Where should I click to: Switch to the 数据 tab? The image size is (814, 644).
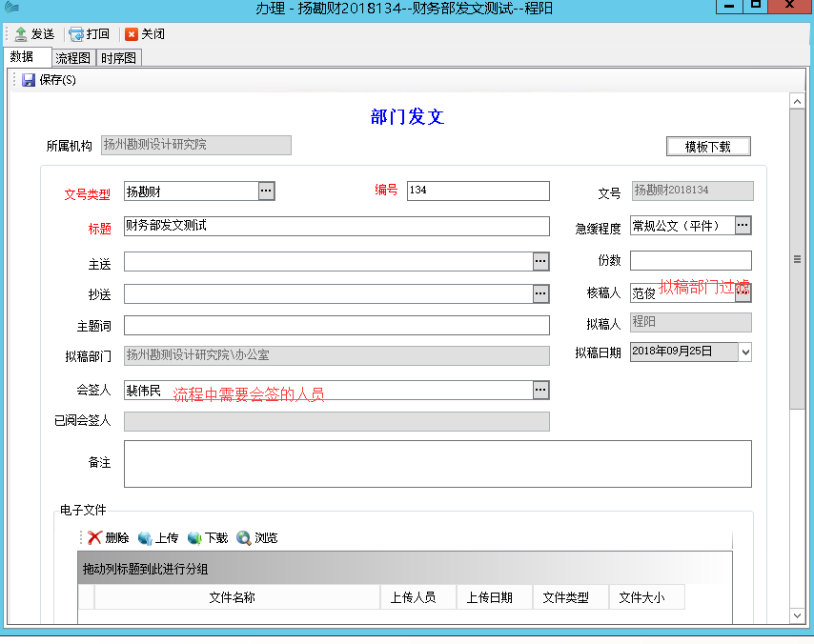click(x=28, y=56)
